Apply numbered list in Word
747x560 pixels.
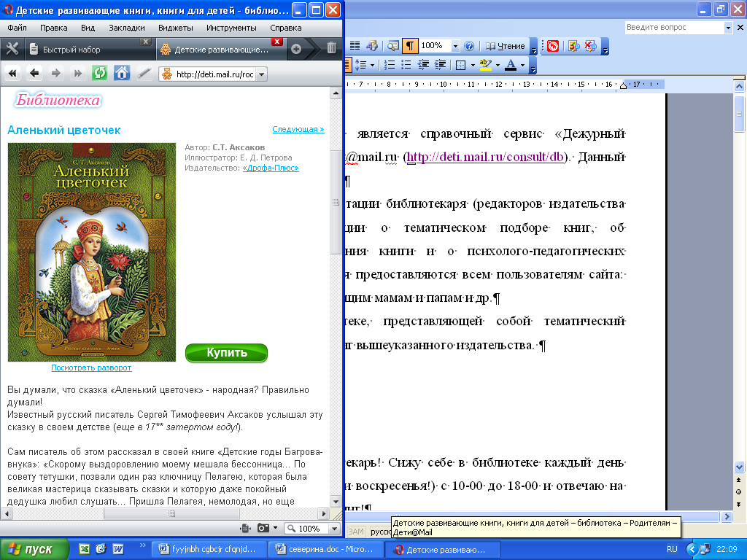(390, 65)
